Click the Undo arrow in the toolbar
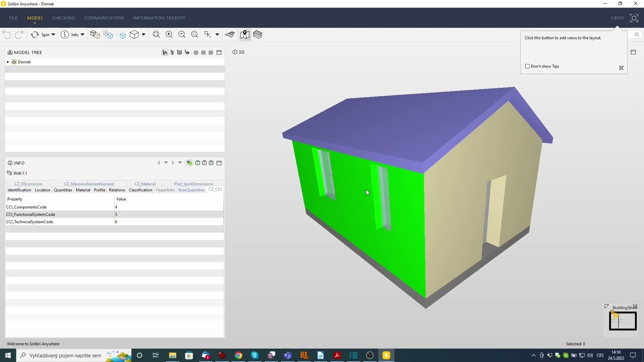 7,35
